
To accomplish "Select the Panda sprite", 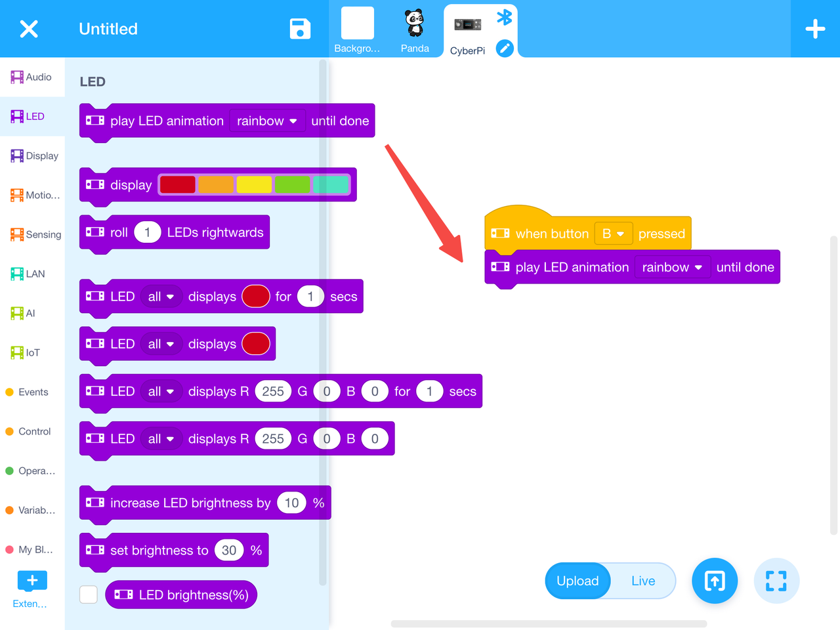I will click(x=415, y=31).
